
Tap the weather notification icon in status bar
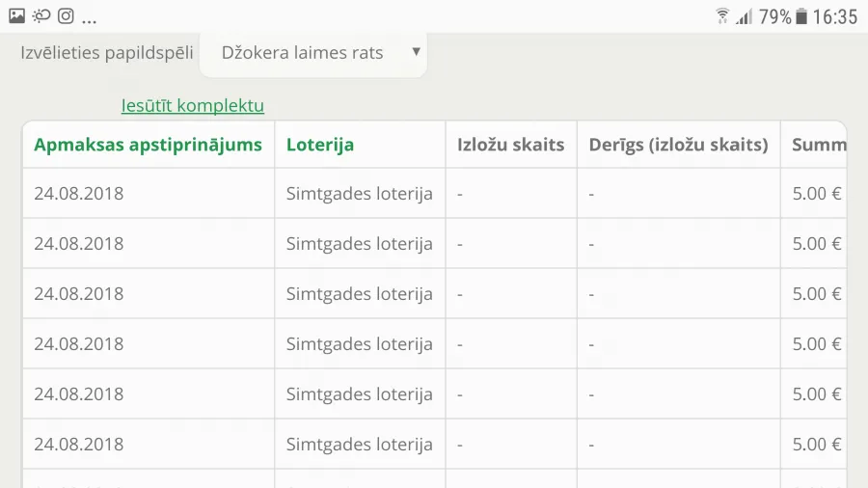tap(41, 16)
